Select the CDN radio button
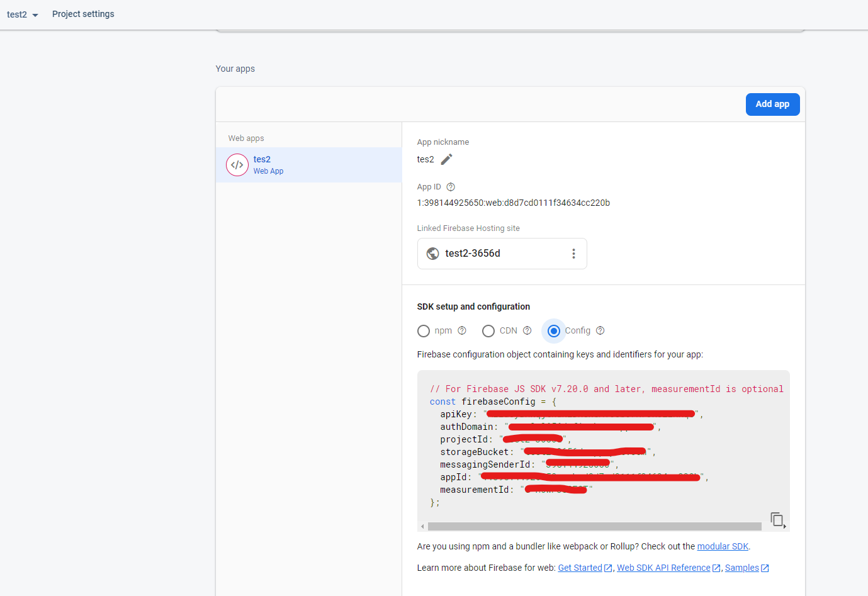 pos(488,330)
